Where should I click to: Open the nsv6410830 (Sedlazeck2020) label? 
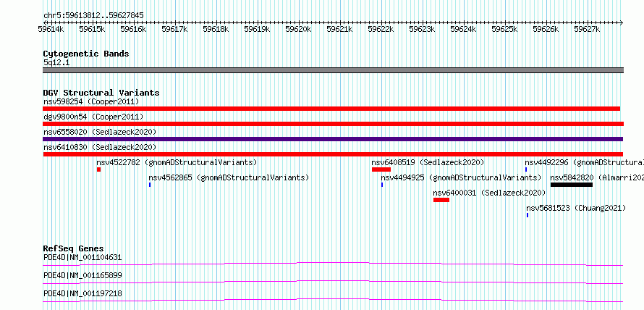click(x=100, y=147)
